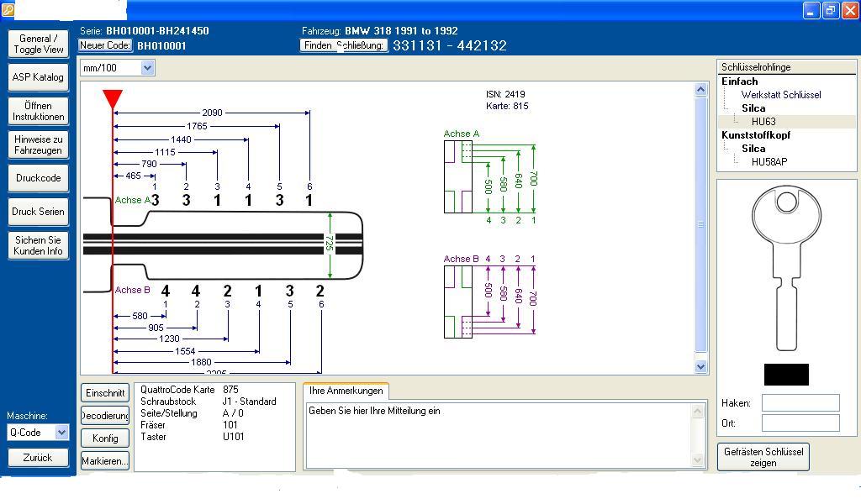The height and width of the screenshot is (504, 861).
Task: Click the Haken input field
Action: (800, 403)
